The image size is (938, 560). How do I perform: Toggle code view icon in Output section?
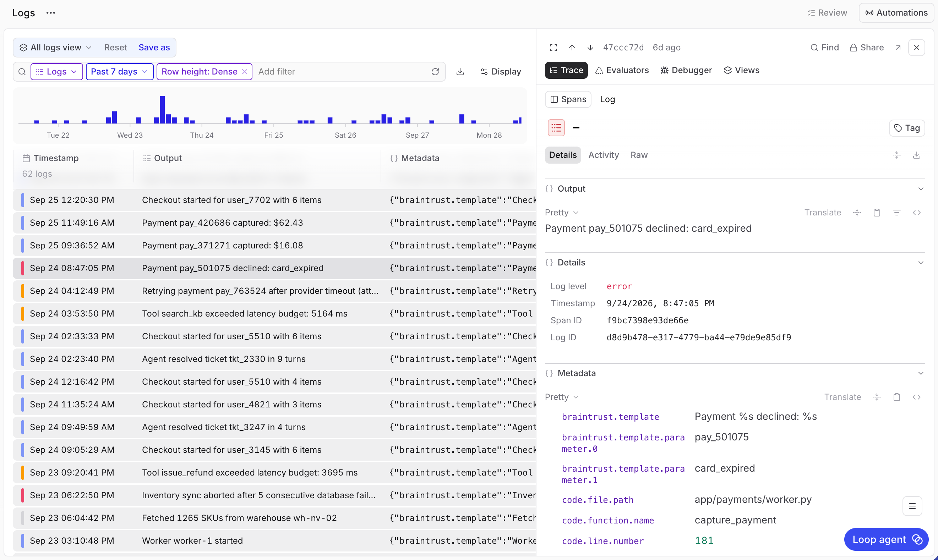[x=916, y=213]
